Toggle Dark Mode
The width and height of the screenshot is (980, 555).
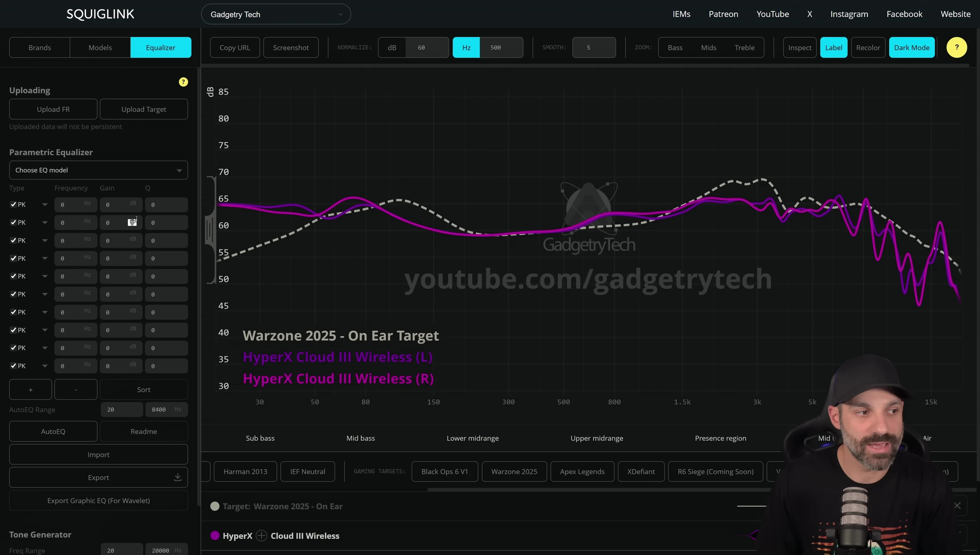pyautogui.click(x=911, y=47)
